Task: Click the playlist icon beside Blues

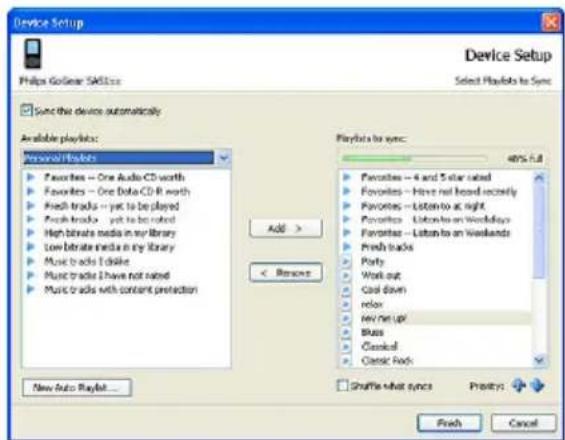Action: [346, 332]
